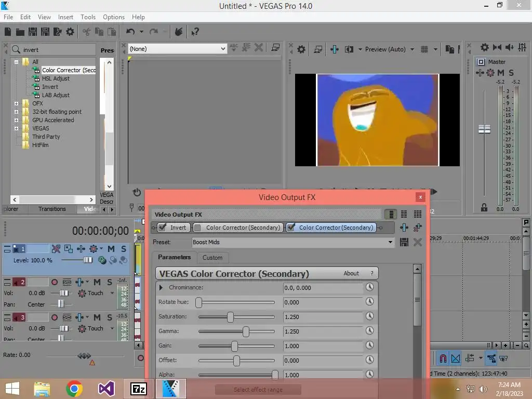The width and height of the screenshot is (532, 399).
Task: Expand the VEGAS folder in tree
Action: click(x=16, y=128)
